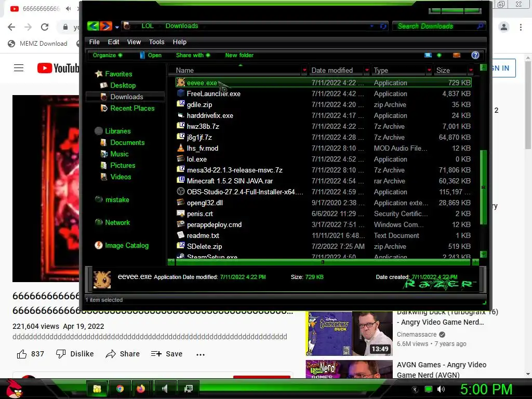
Task: Open the File menu
Action: coord(95,42)
